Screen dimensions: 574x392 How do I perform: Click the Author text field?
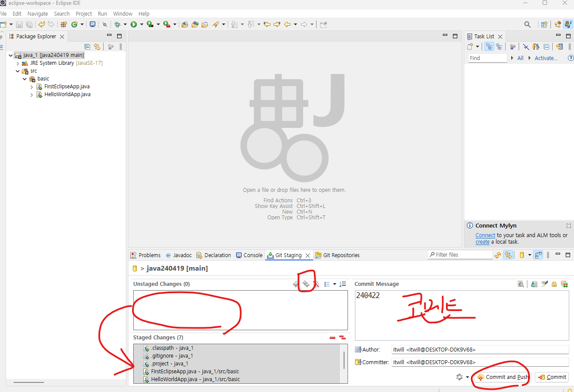480,350
